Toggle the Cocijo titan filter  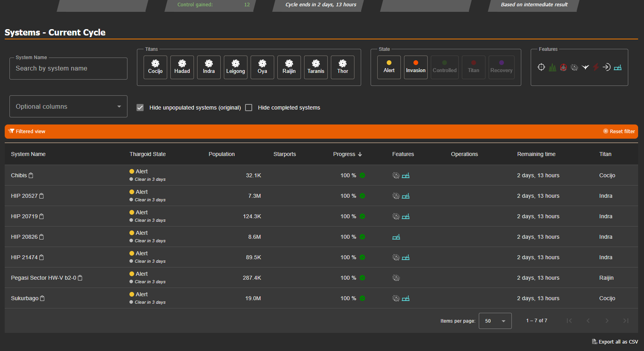tap(155, 67)
